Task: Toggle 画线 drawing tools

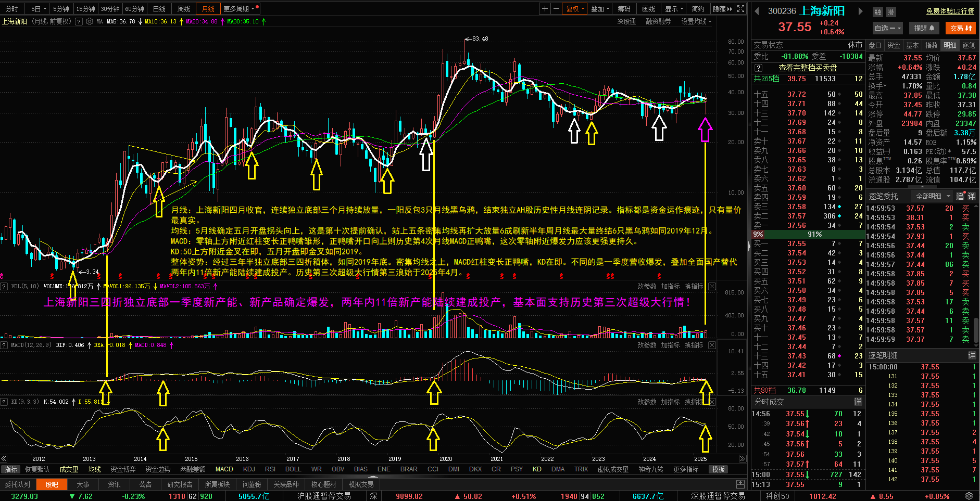Action: point(649,9)
